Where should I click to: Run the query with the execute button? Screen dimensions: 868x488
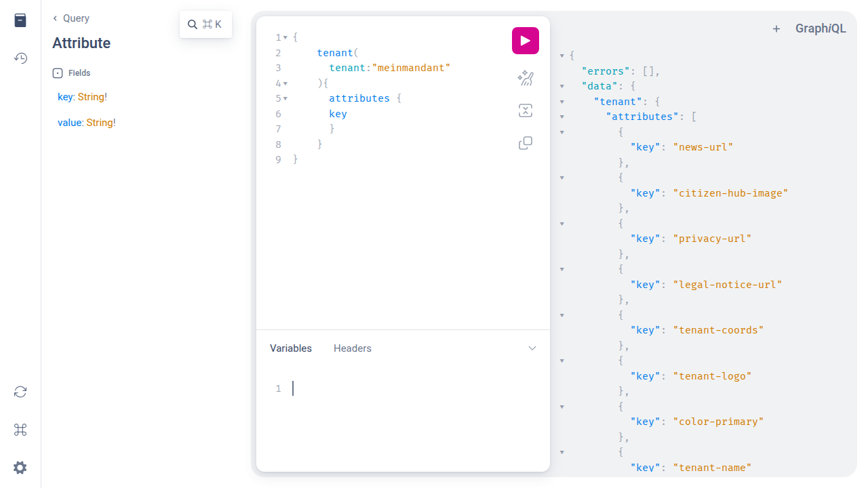pyautogui.click(x=525, y=41)
